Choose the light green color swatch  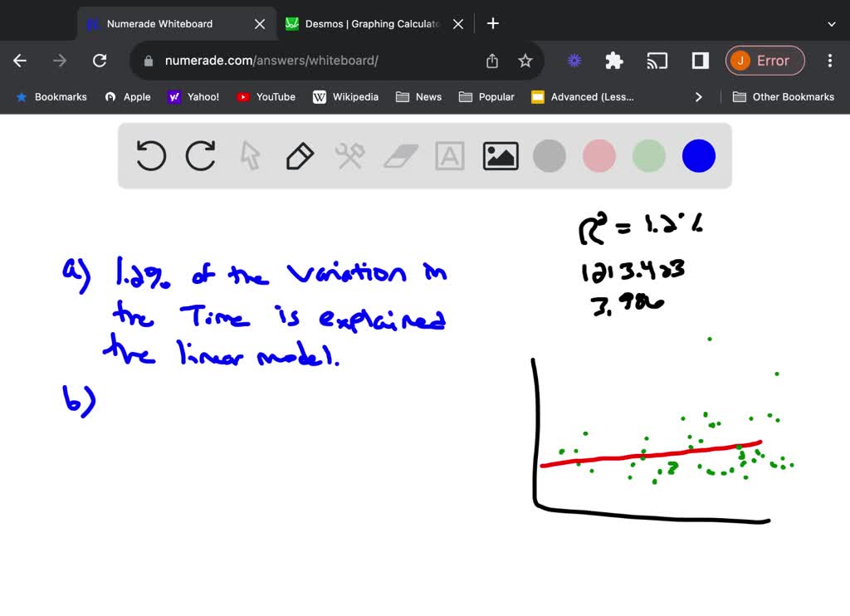(x=649, y=156)
